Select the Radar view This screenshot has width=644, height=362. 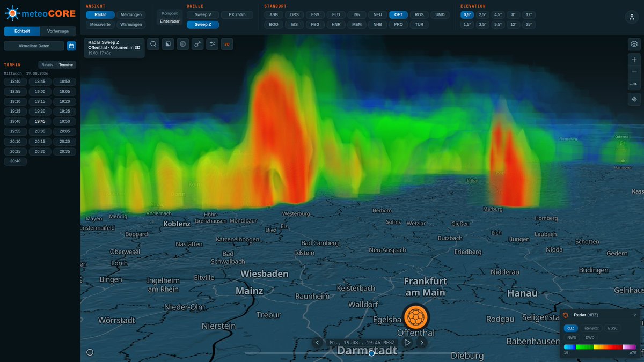100,15
